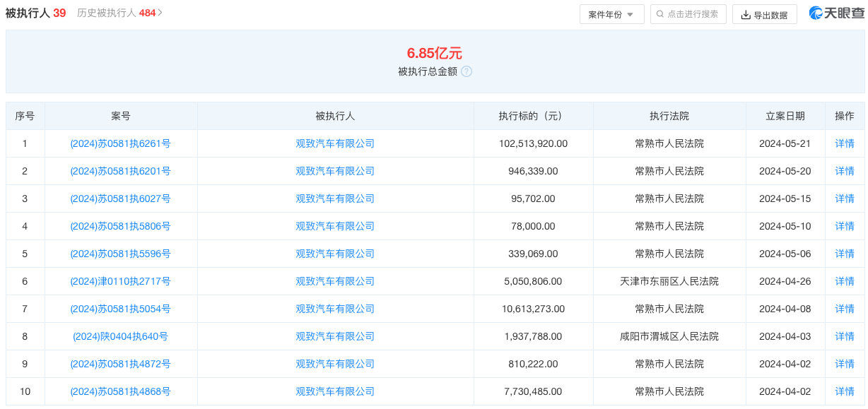Open 详情 for the 2024-05-21 case

(x=845, y=143)
